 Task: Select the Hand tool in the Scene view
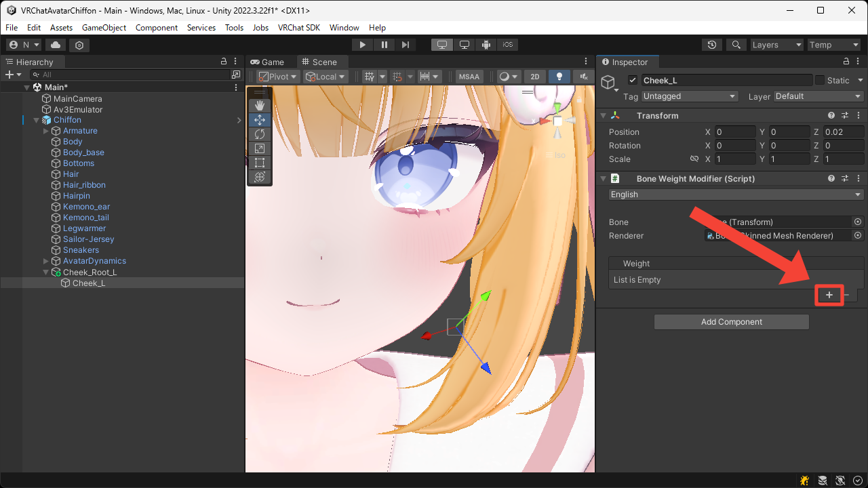click(260, 105)
